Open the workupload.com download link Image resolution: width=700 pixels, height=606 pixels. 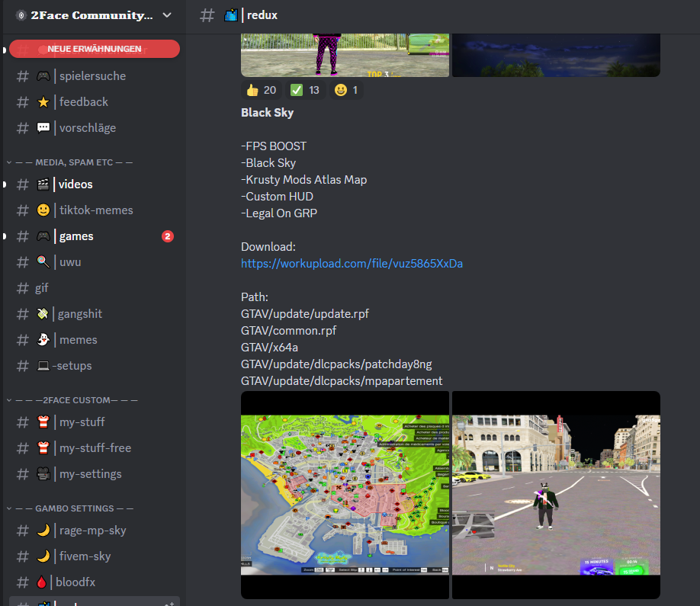point(352,263)
